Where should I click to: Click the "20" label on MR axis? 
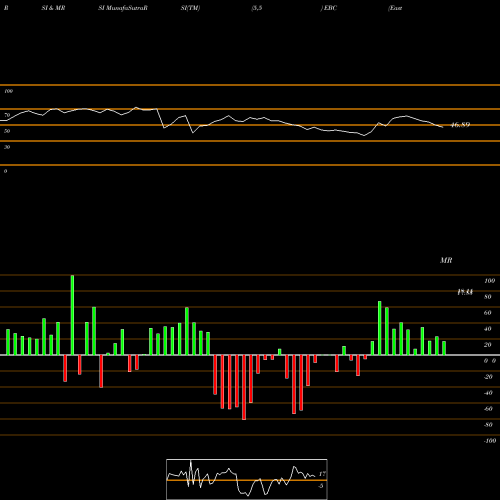point(488,345)
